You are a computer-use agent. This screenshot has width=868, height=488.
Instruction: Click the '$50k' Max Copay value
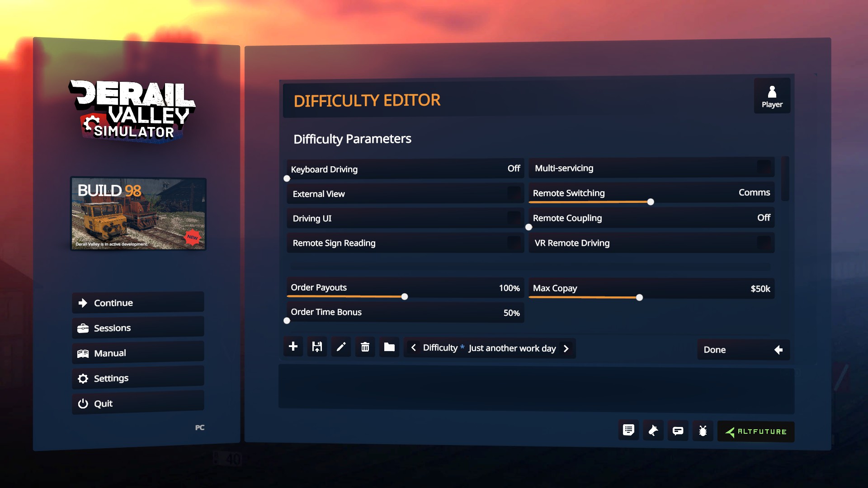coord(760,289)
